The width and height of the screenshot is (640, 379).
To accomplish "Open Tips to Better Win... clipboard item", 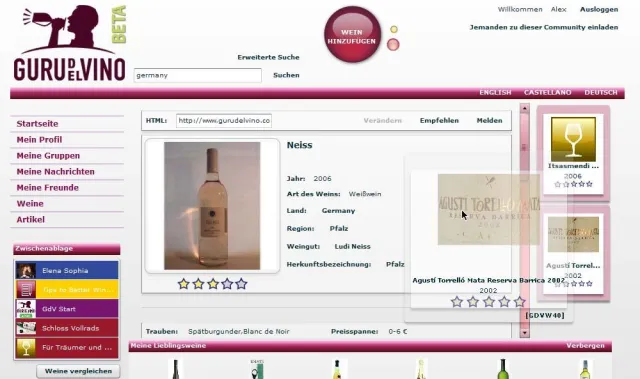I will click(x=67, y=290).
